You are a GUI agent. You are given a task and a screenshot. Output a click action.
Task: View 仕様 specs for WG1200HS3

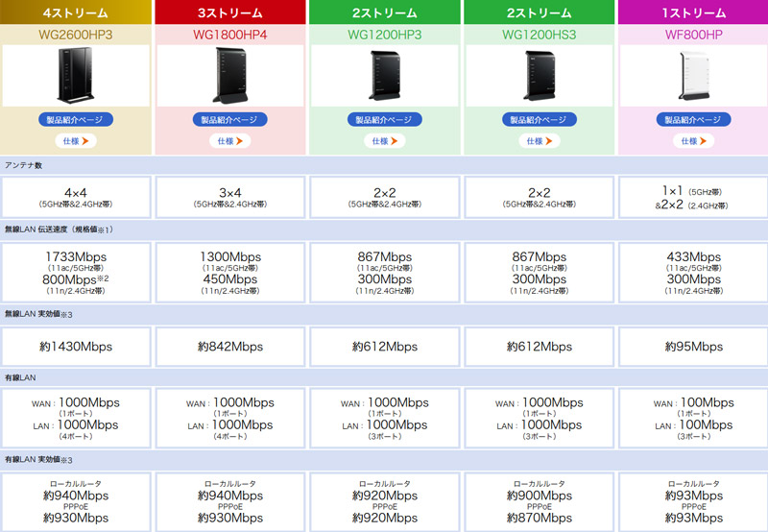point(540,141)
